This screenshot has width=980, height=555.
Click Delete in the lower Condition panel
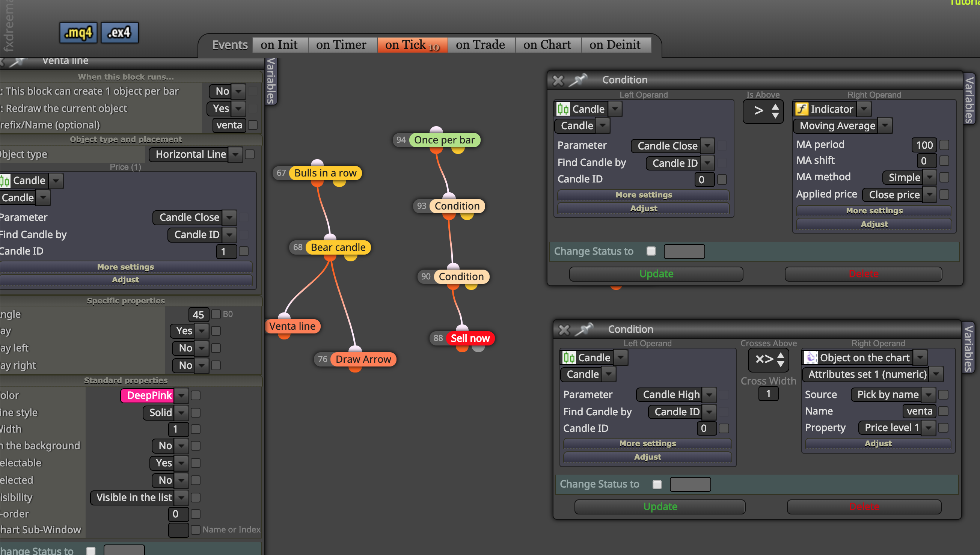point(864,507)
